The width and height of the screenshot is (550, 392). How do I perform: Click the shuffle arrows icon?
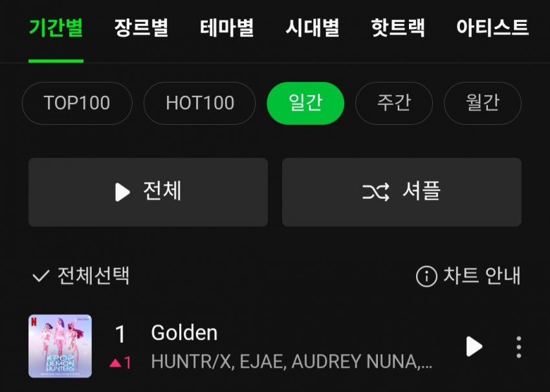pos(376,191)
